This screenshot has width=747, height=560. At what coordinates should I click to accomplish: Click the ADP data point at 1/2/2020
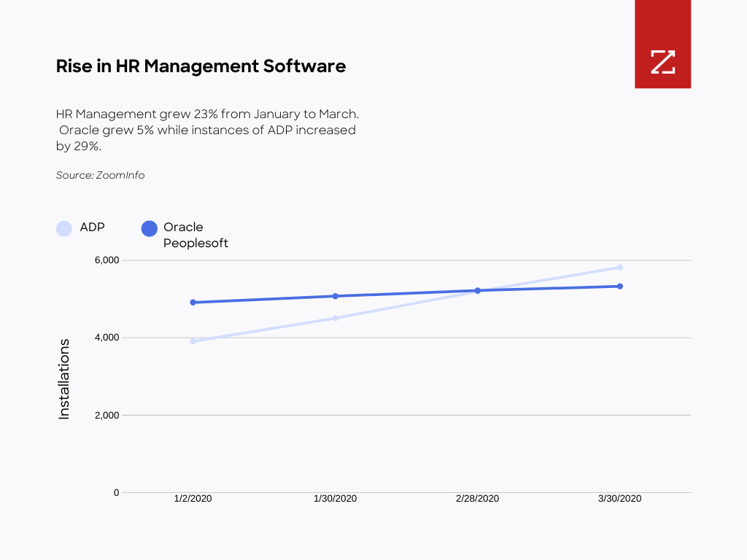pyautogui.click(x=193, y=341)
